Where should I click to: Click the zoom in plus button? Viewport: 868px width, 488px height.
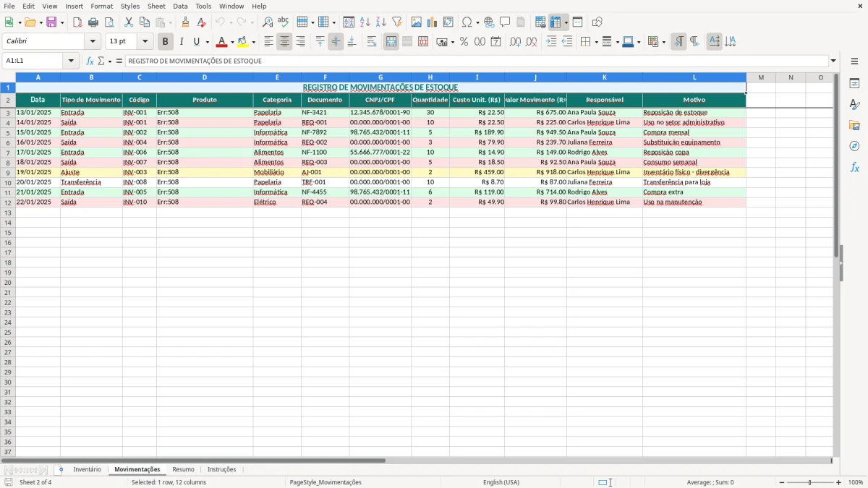point(839,482)
